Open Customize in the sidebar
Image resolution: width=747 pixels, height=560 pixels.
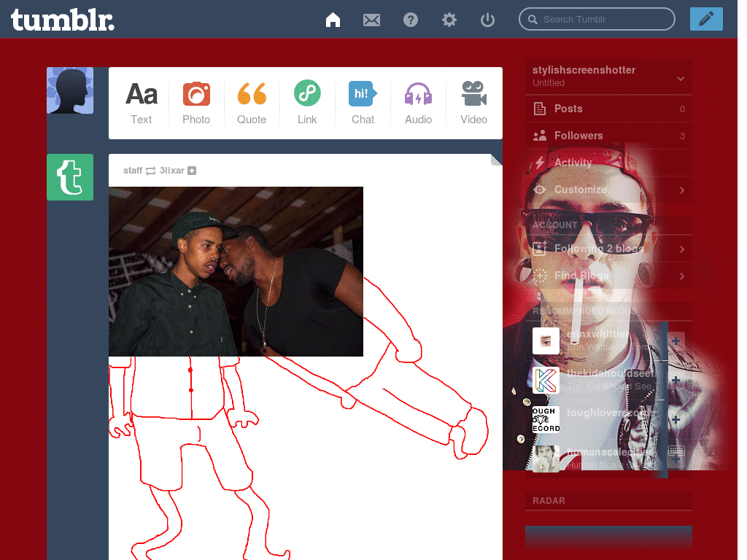pos(608,190)
